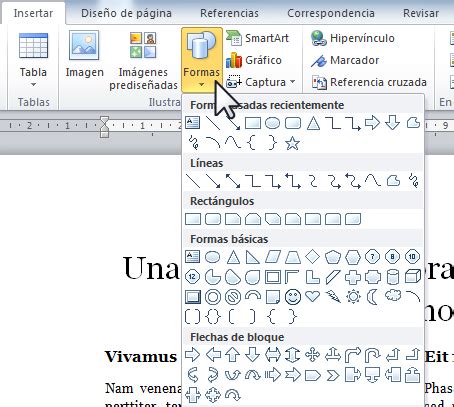The width and height of the screenshot is (454, 407).
Task: Pick the diamond shape in basic shapes
Action: click(x=312, y=257)
